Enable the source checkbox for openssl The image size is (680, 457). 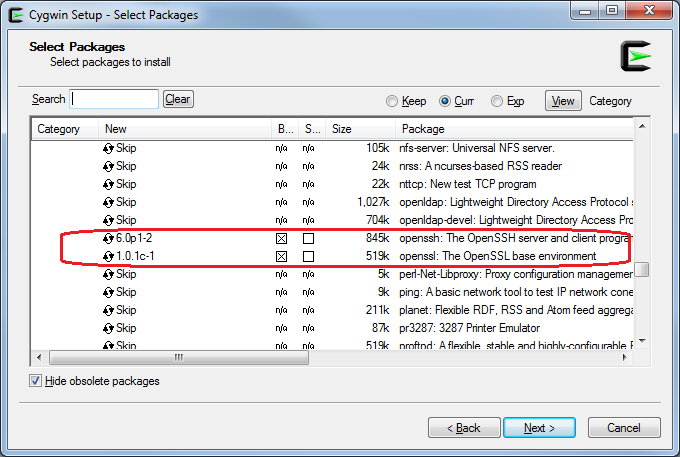308,257
